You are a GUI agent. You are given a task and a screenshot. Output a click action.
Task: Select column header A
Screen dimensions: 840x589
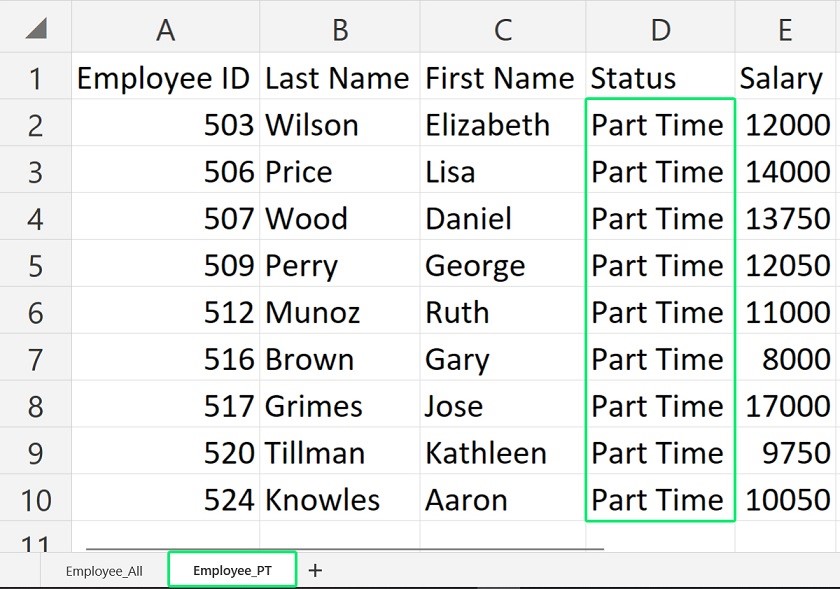tap(165, 29)
